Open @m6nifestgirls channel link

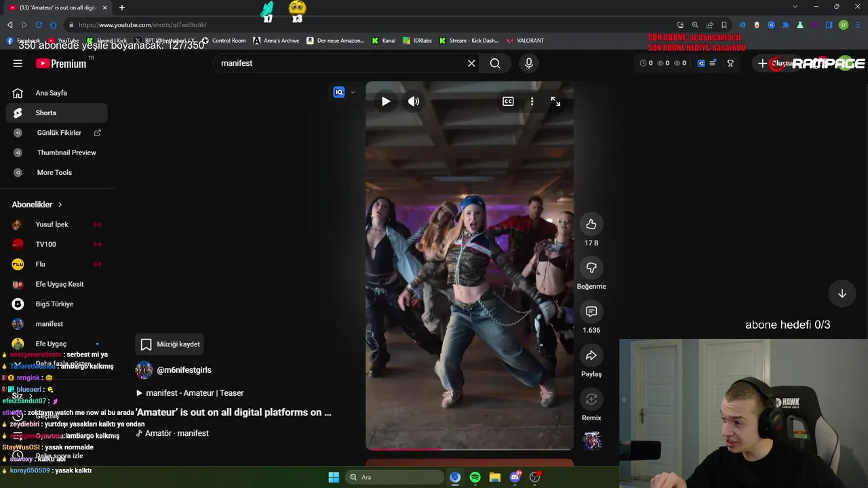[x=184, y=370]
